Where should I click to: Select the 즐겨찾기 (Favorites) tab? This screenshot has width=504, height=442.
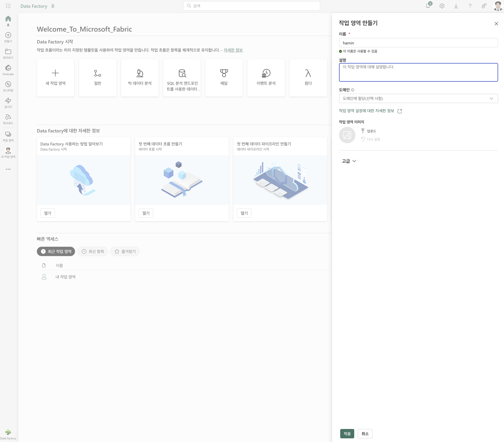[x=125, y=251]
